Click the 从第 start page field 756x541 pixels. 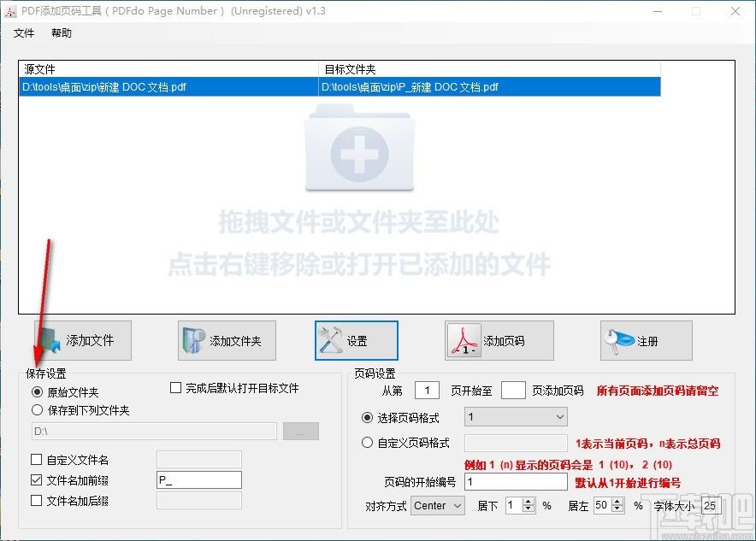(427, 391)
